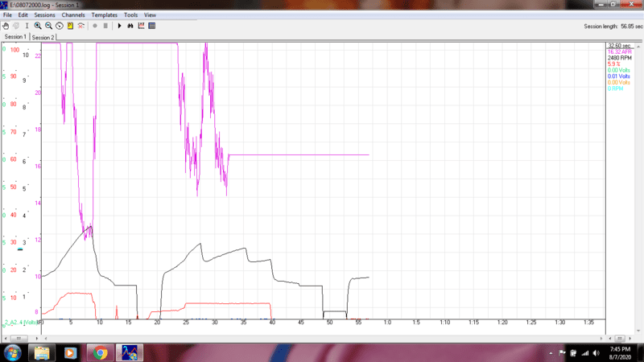Click the yellow note icon
Viewport: 644px width, 362px height.
[70, 26]
